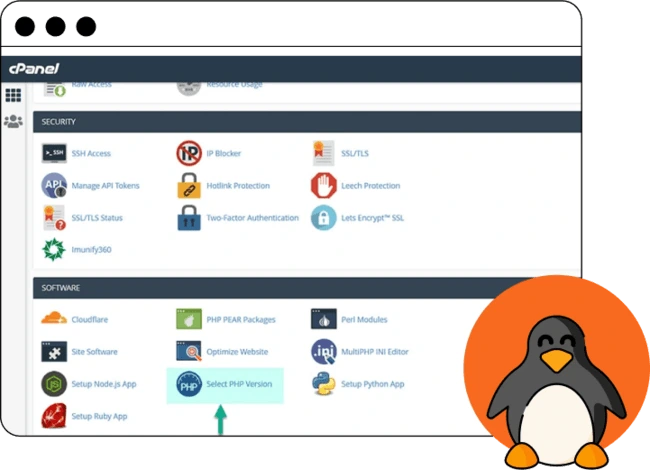The image size is (650, 470).
Task: Click the Site Software puzzle icon
Action: coord(54,351)
